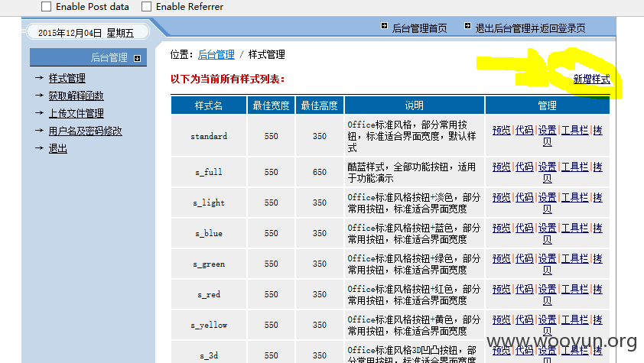Open 样式管理 in the sidebar
The height and width of the screenshot is (363, 644).
coord(67,78)
